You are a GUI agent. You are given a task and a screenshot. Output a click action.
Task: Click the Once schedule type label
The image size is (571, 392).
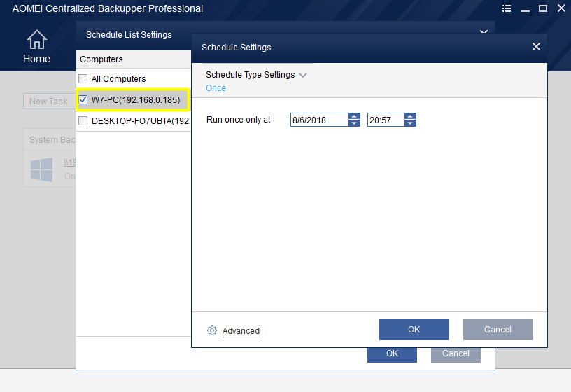tap(216, 88)
